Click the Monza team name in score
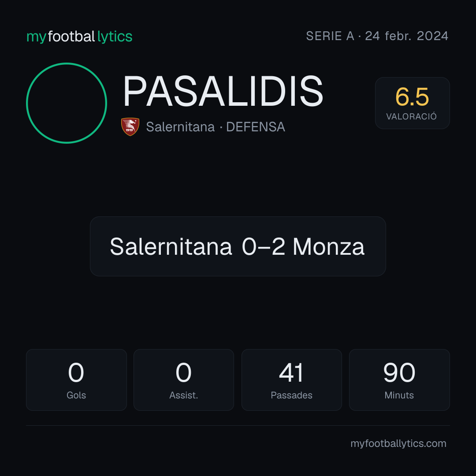Screen dimensions: 476x476 (328, 246)
